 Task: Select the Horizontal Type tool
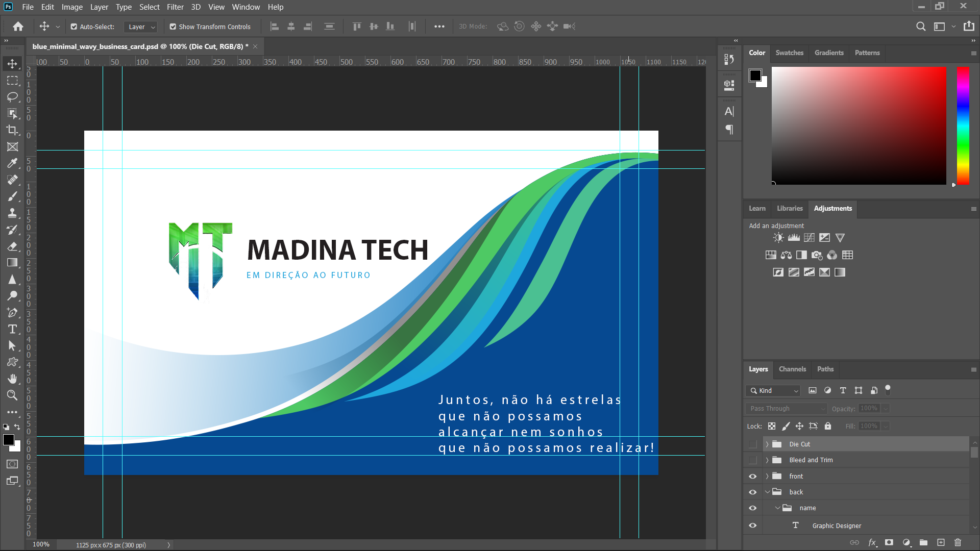point(12,329)
